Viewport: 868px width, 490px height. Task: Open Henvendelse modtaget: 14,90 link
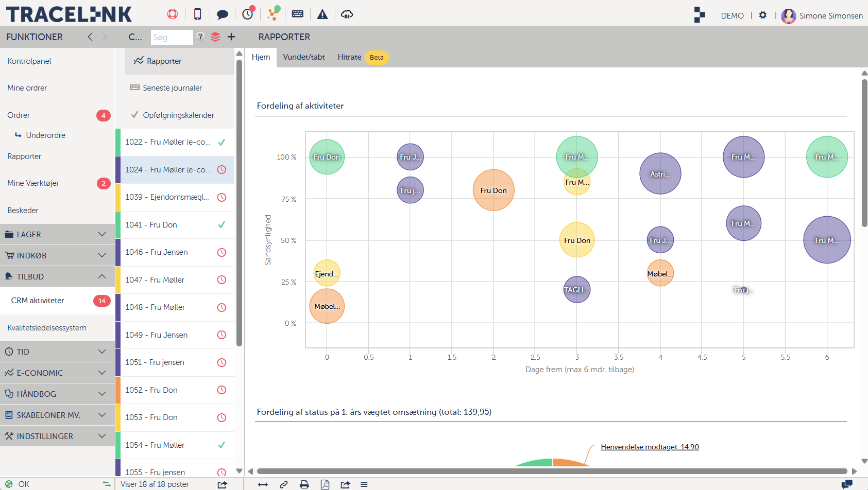click(x=650, y=447)
